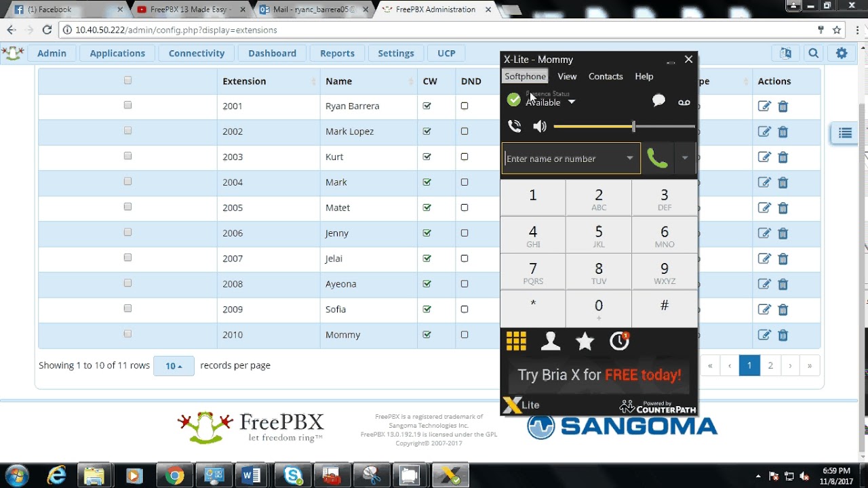Open X-Lite call history clock tab
Screen dimensions: 868x488
click(619, 341)
